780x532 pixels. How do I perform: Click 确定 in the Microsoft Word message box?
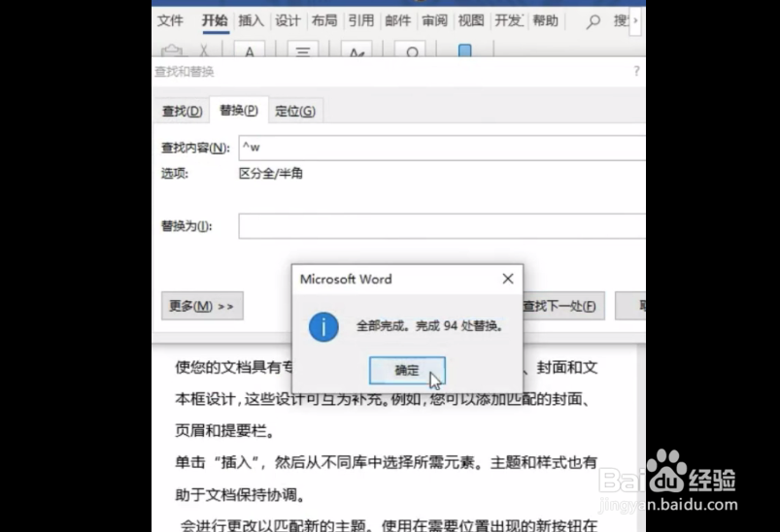click(x=407, y=371)
